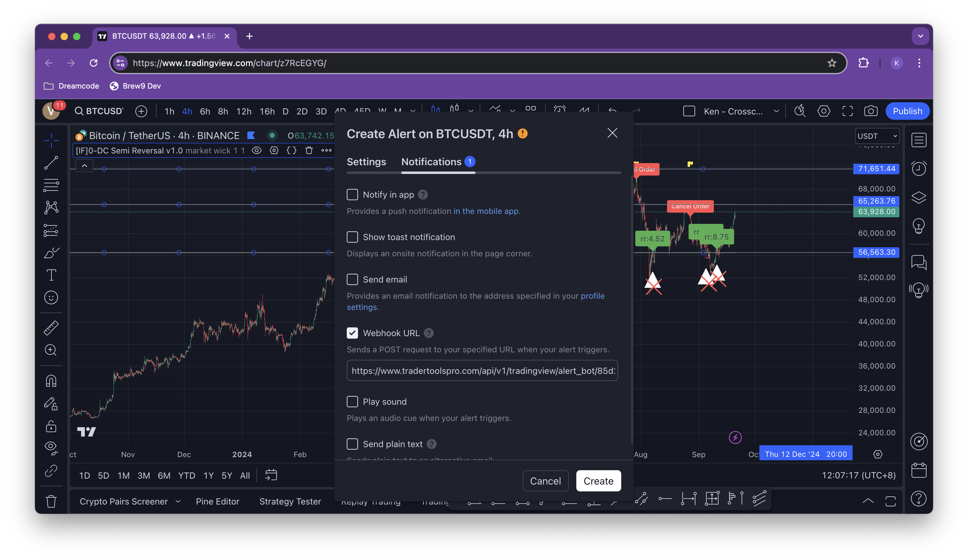Viewport: 968px width, 560px height.
Task: Click the browser address bar
Action: coord(478,63)
